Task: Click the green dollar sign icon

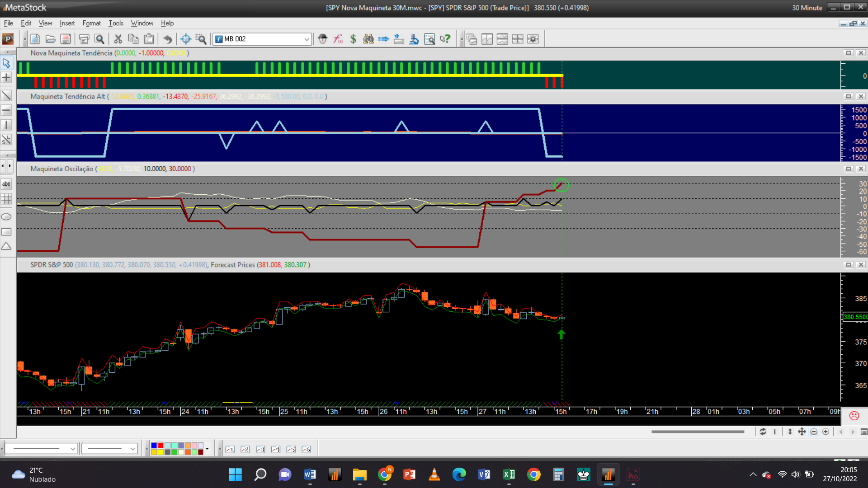Action: point(353,39)
